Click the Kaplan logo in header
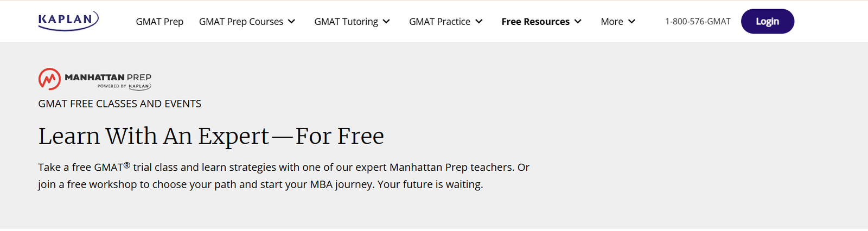Image resolution: width=868 pixels, height=231 pixels. click(68, 21)
